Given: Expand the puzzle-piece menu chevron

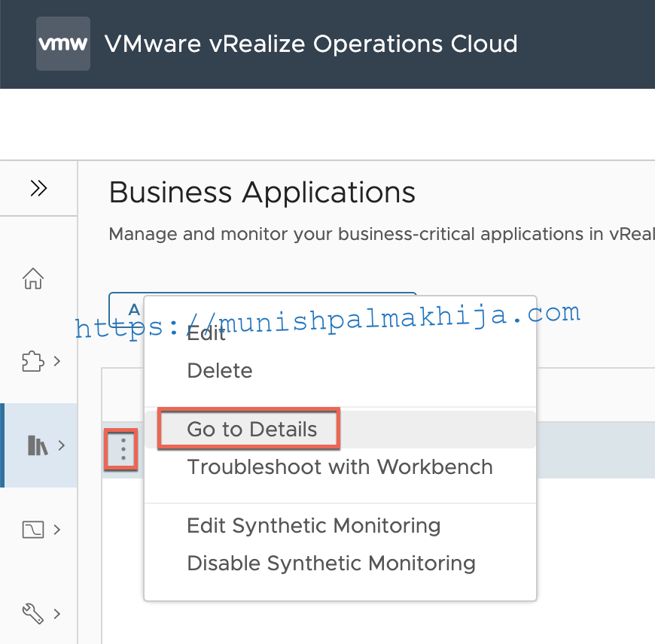Looking at the screenshot, I should pos(57,361).
